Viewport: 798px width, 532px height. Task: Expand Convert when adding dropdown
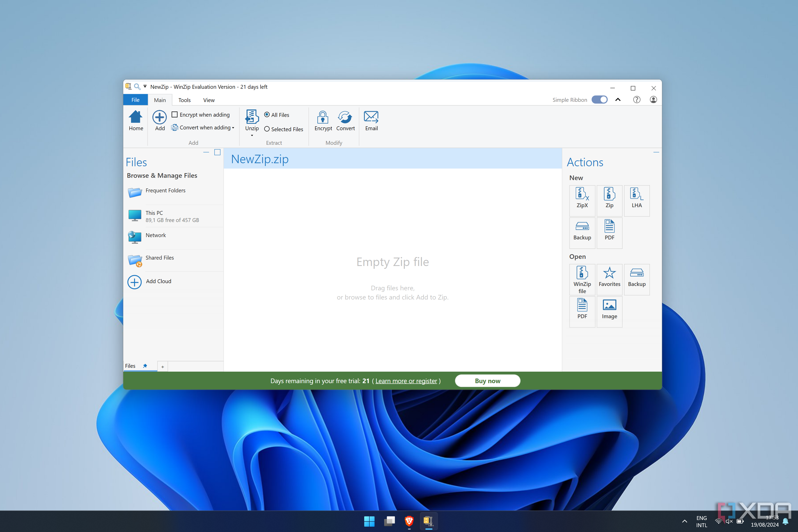(x=233, y=128)
